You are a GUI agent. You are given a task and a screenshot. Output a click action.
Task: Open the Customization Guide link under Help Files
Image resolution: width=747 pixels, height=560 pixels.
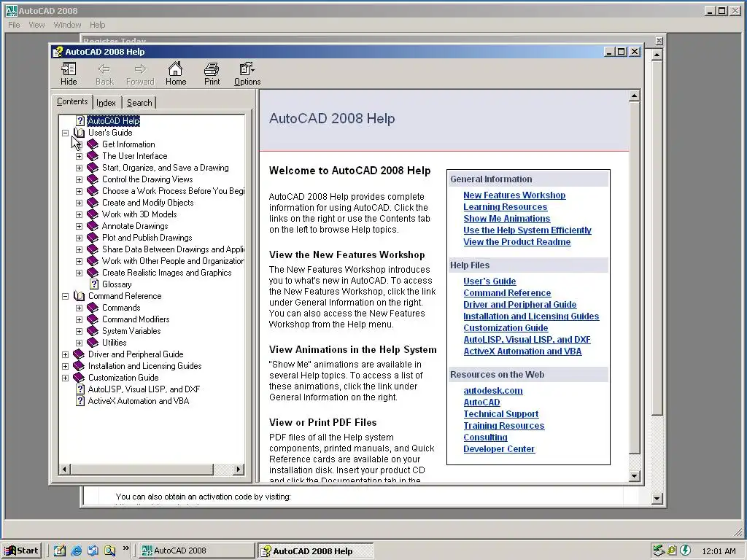tap(506, 328)
